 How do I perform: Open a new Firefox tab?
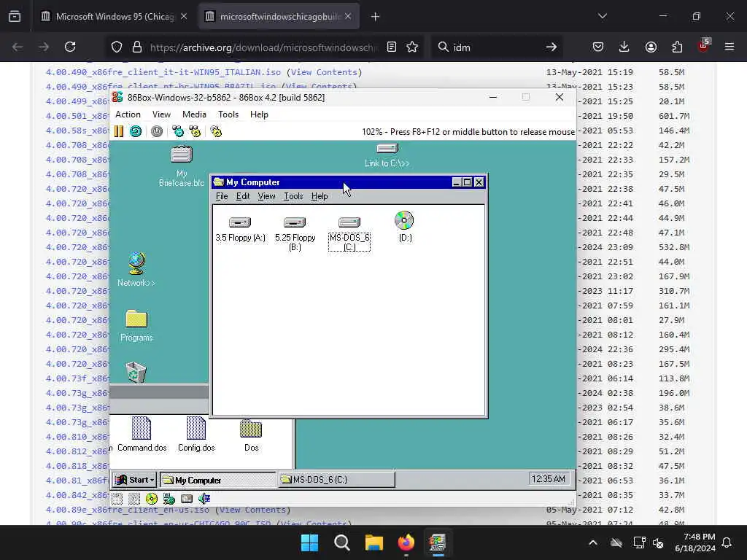point(376,17)
